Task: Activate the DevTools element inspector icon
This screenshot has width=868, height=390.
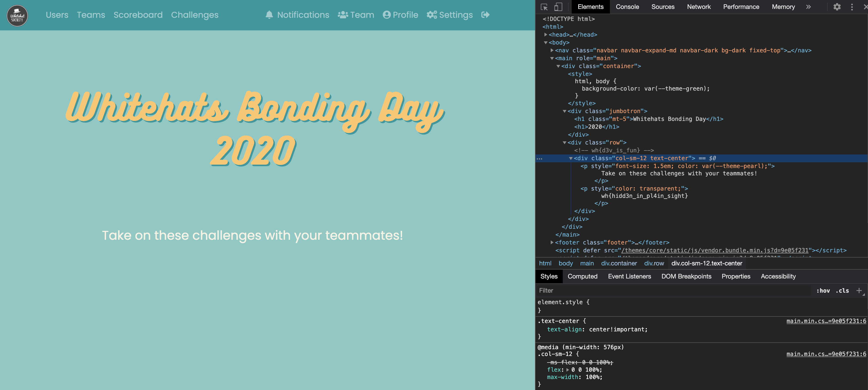Action: (x=544, y=7)
